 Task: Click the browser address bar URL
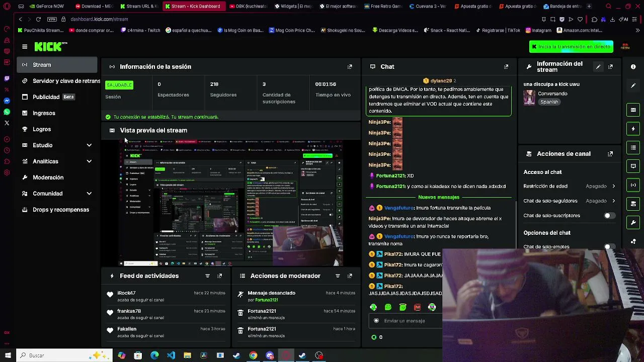(99, 19)
